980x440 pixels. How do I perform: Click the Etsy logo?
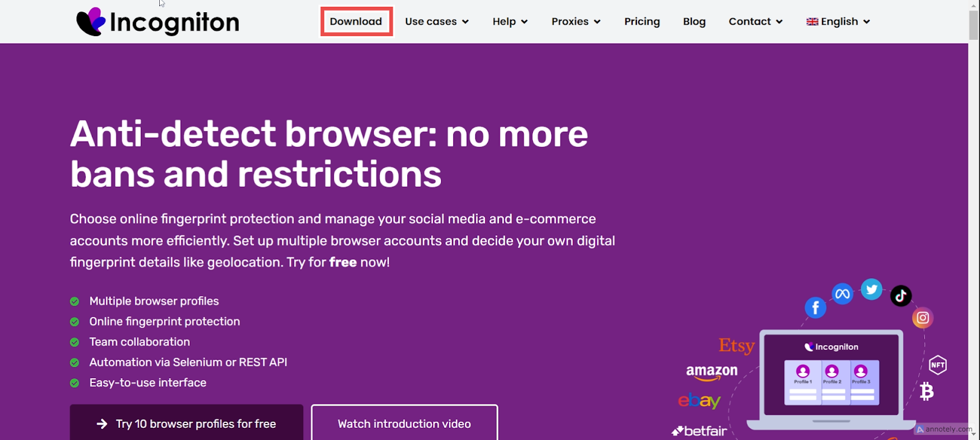tap(736, 346)
